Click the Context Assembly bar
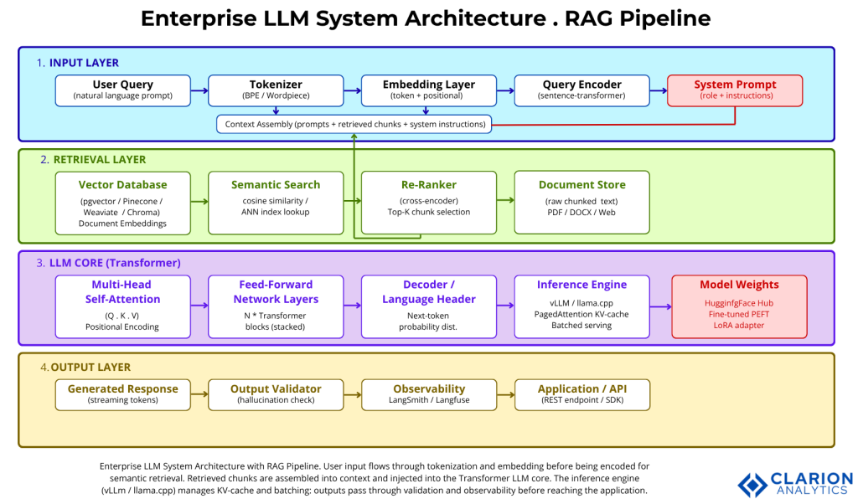 pyautogui.click(x=354, y=124)
